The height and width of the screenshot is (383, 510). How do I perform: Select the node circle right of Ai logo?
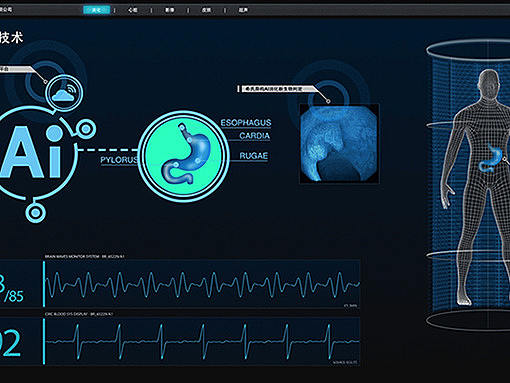coord(86,129)
